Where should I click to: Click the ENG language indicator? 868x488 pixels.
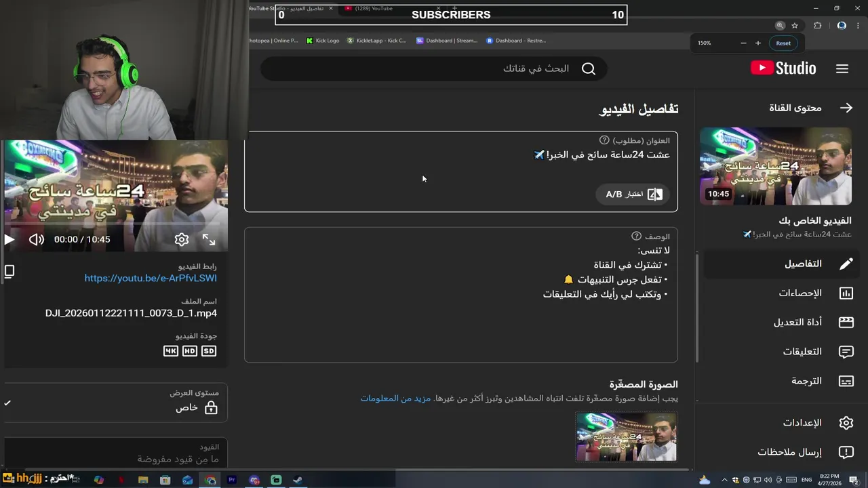(x=806, y=480)
